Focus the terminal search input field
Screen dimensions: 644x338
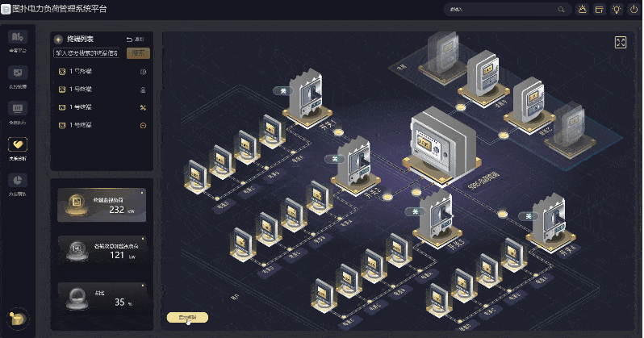pyautogui.click(x=87, y=53)
